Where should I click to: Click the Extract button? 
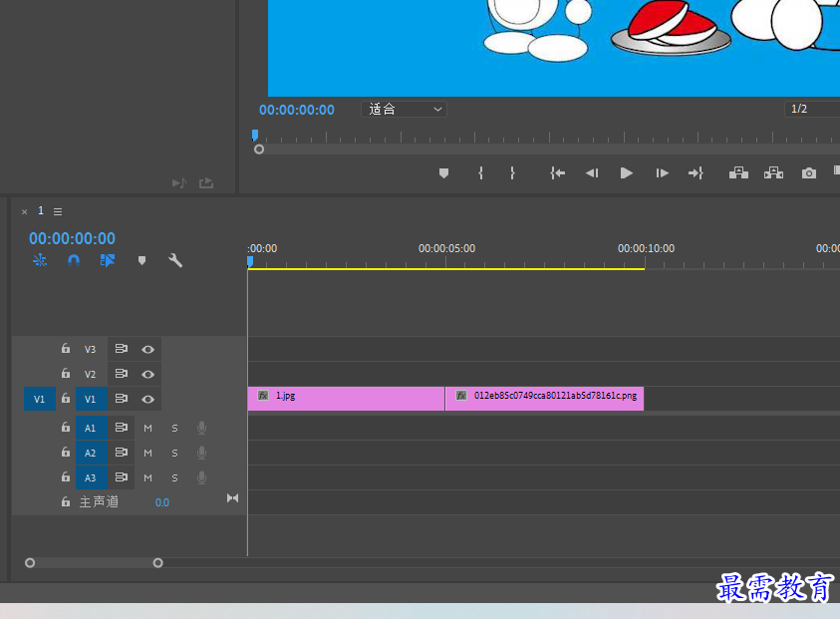[773, 172]
